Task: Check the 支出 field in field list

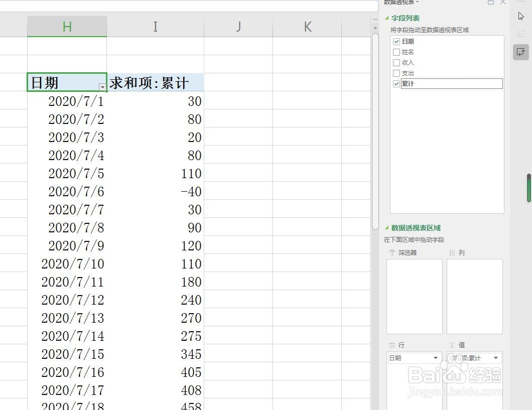Action: click(396, 73)
